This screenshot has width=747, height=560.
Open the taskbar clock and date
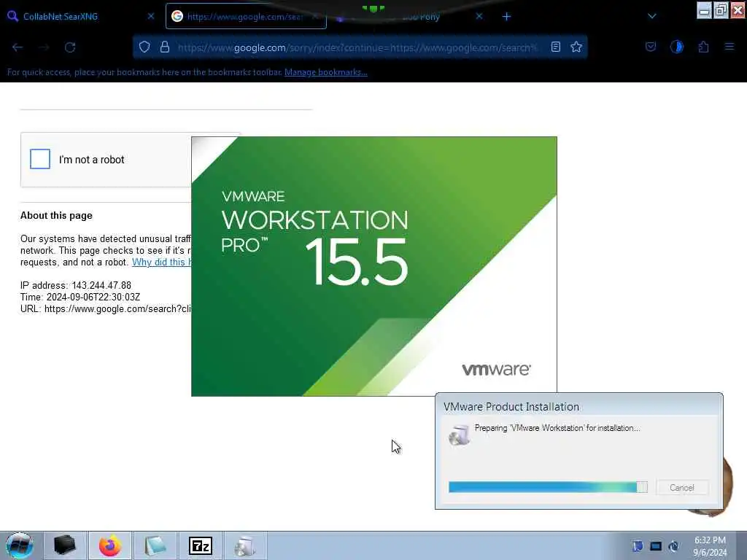click(710, 546)
